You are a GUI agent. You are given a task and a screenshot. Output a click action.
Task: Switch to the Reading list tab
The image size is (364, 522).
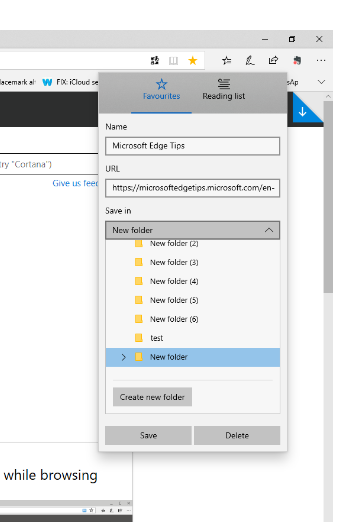click(224, 89)
